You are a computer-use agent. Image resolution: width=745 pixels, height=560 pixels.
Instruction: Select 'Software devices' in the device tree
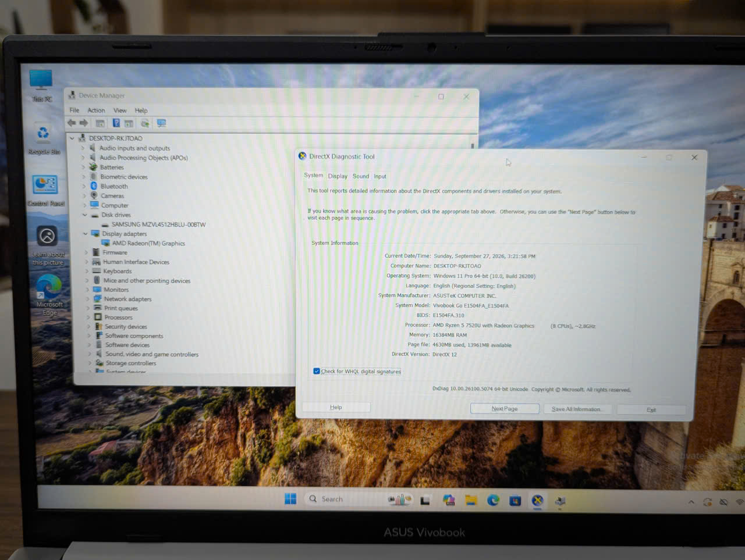click(x=127, y=345)
